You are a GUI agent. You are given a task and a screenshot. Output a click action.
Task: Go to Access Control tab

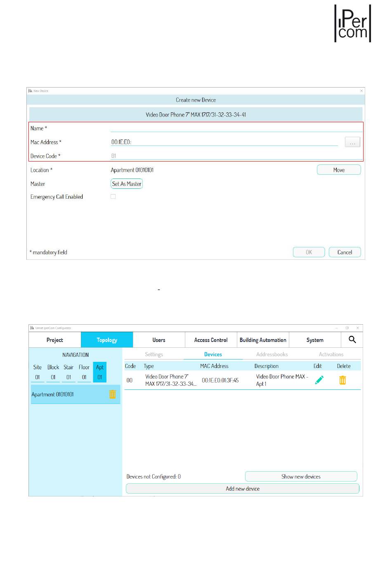pos(211,340)
